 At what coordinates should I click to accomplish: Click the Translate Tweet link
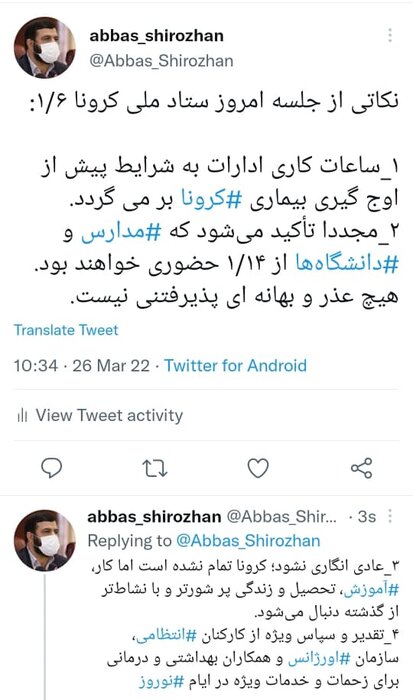click(66, 330)
